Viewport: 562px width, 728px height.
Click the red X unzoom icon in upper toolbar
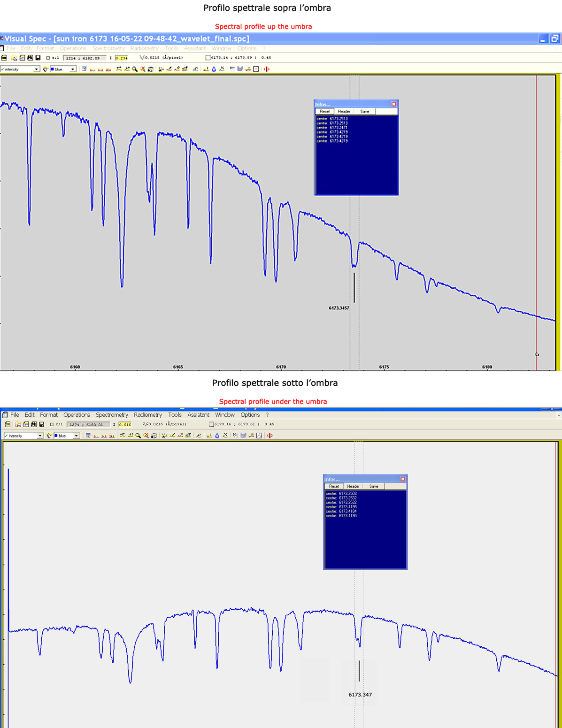(143, 69)
